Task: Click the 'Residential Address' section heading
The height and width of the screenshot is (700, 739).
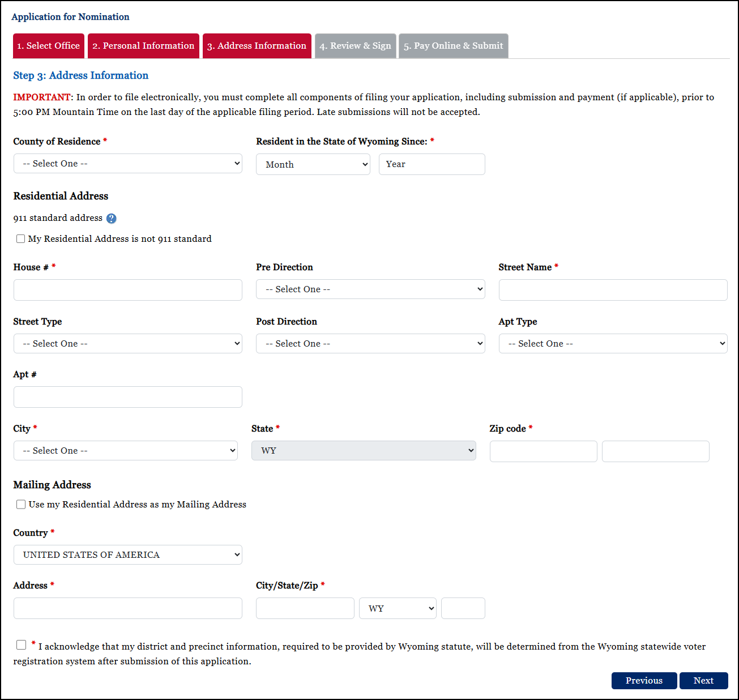Action: tap(61, 196)
